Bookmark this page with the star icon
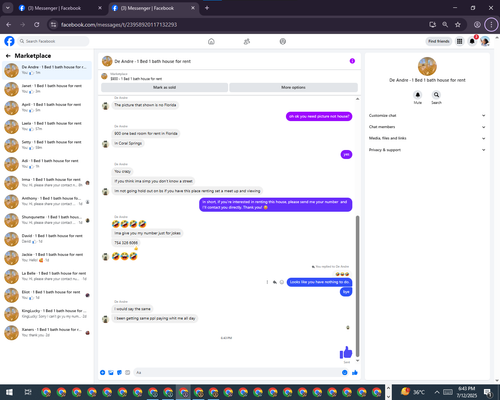 point(458,24)
